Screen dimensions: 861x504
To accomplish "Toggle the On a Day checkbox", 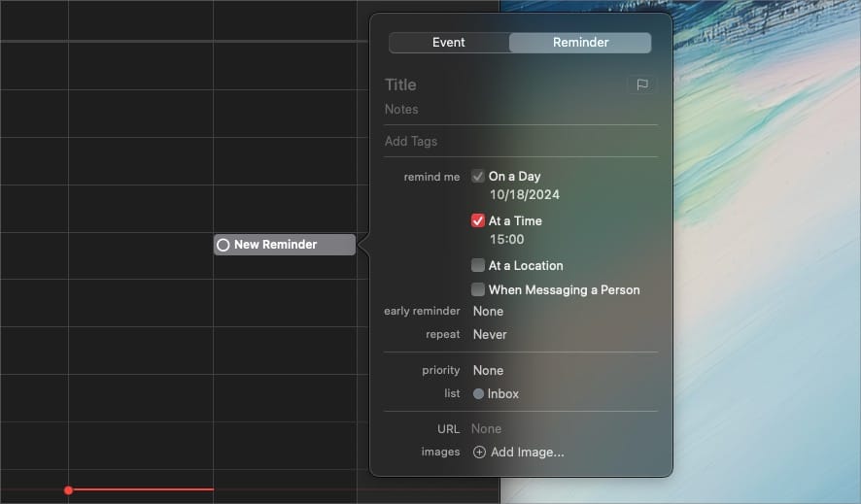I will [x=478, y=176].
